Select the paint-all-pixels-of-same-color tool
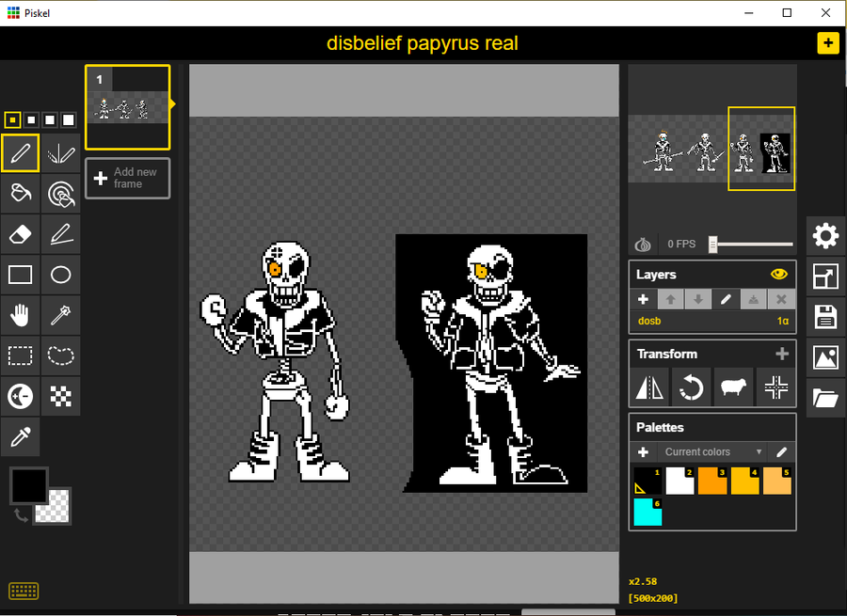This screenshot has width=847, height=616. pyautogui.click(x=61, y=194)
